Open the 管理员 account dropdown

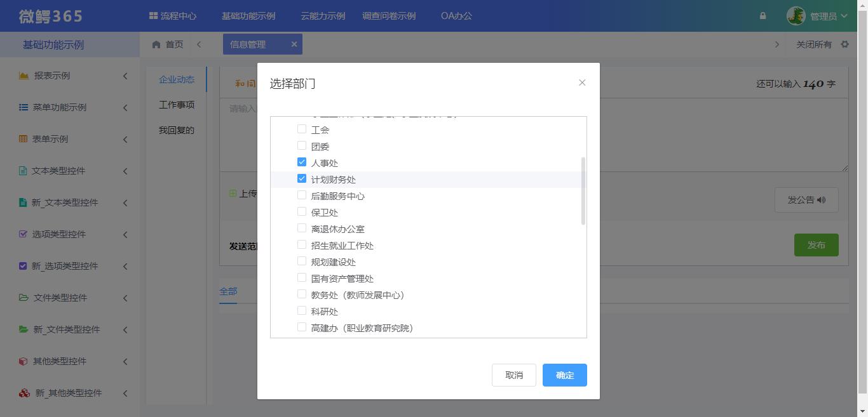[x=820, y=16]
